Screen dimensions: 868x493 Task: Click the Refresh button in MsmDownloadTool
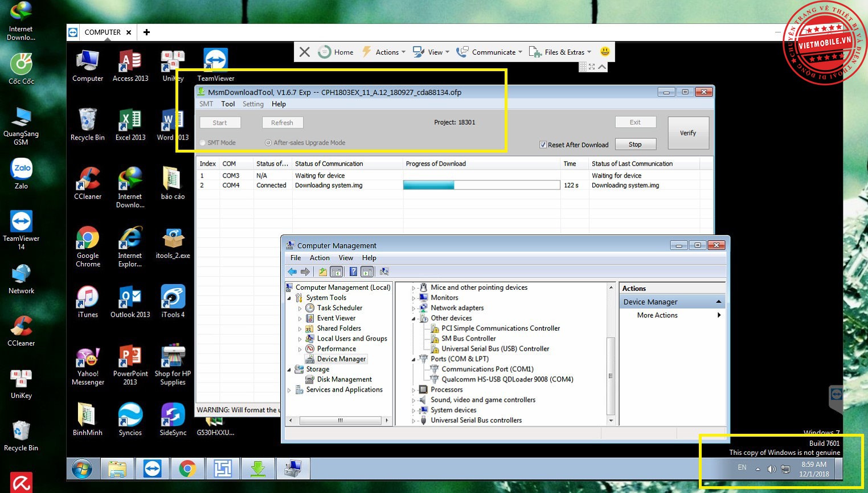coord(282,123)
